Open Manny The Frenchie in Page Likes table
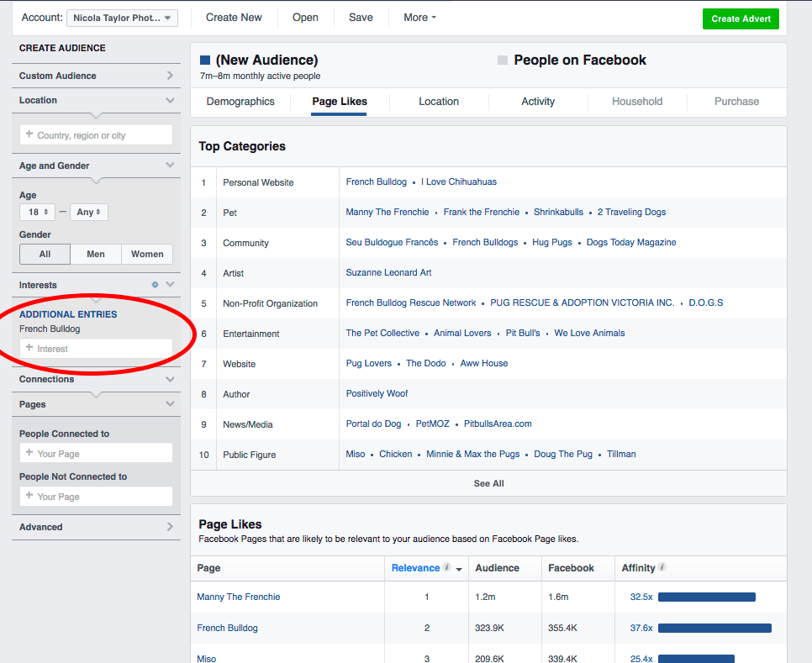812x663 pixels. coord(238,597)
